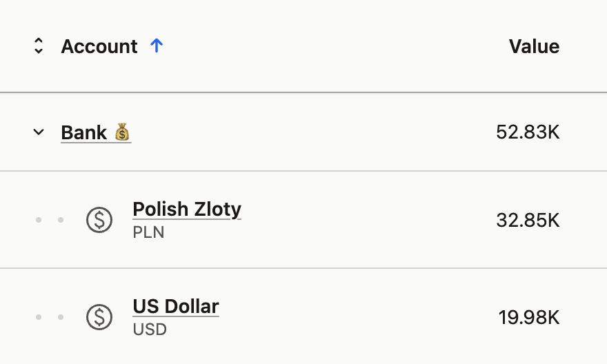Viewport: 607px width, 364px height.
Task: Click the expand/collapse all rows icon
Action: [x=39, y=46]
